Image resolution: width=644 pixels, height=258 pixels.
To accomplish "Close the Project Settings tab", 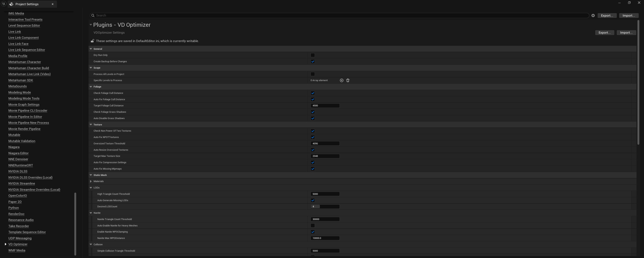I will [52, 4].
